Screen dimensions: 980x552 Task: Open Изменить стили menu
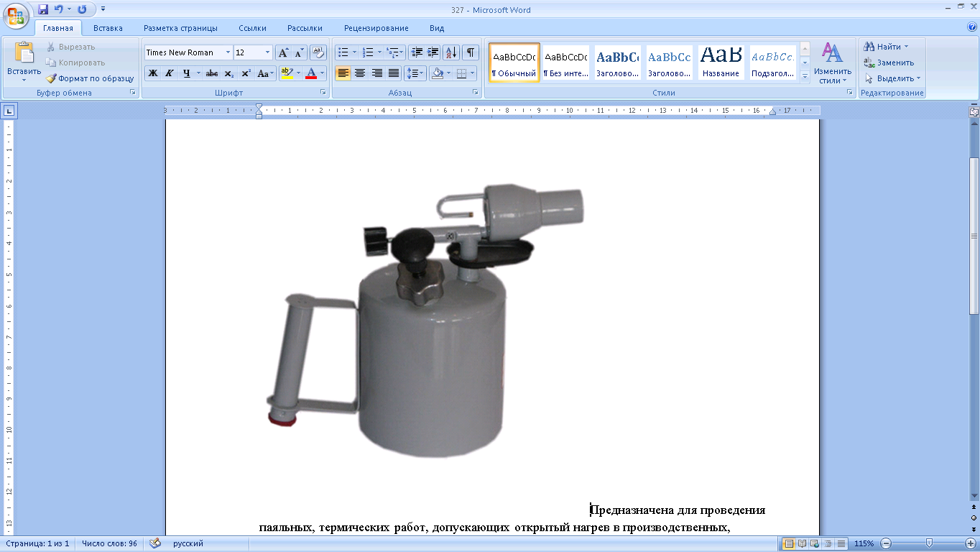pos(833,63)
